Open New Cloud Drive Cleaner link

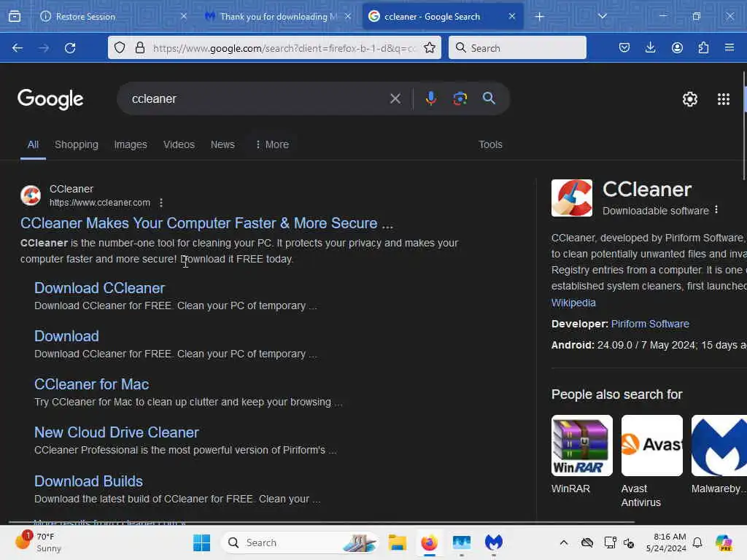[x=117, y=432]
